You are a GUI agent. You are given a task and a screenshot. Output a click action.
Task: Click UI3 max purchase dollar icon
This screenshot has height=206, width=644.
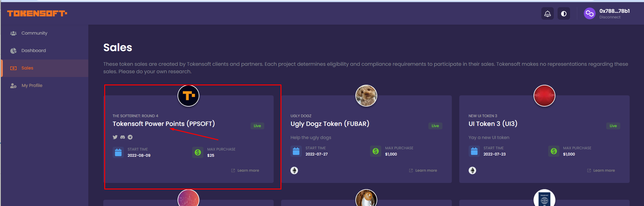(x=554, y=151)
